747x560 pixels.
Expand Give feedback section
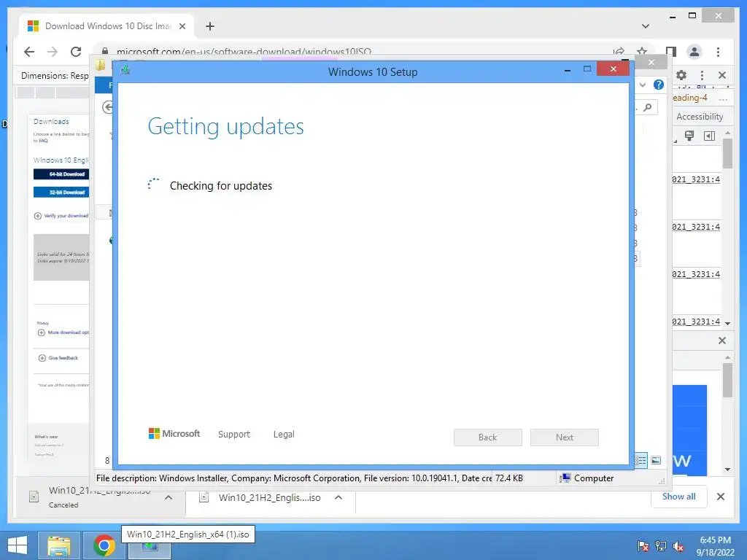coord(58,357)
